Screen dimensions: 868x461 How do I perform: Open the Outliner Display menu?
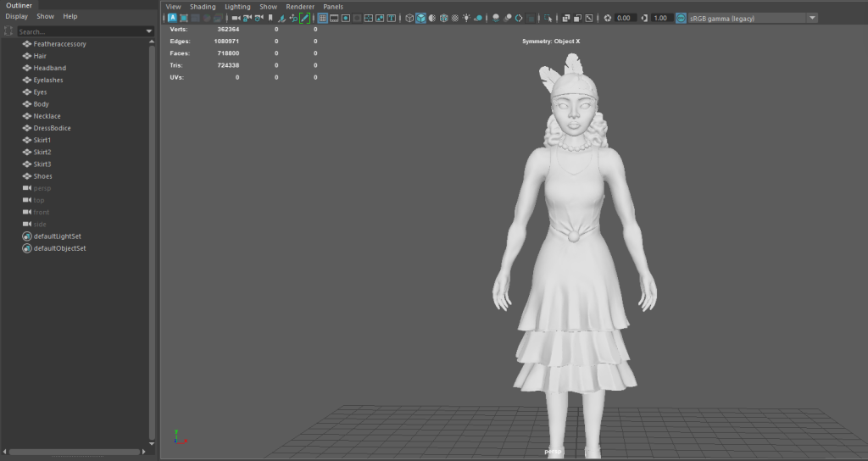[x=17, y=16]
